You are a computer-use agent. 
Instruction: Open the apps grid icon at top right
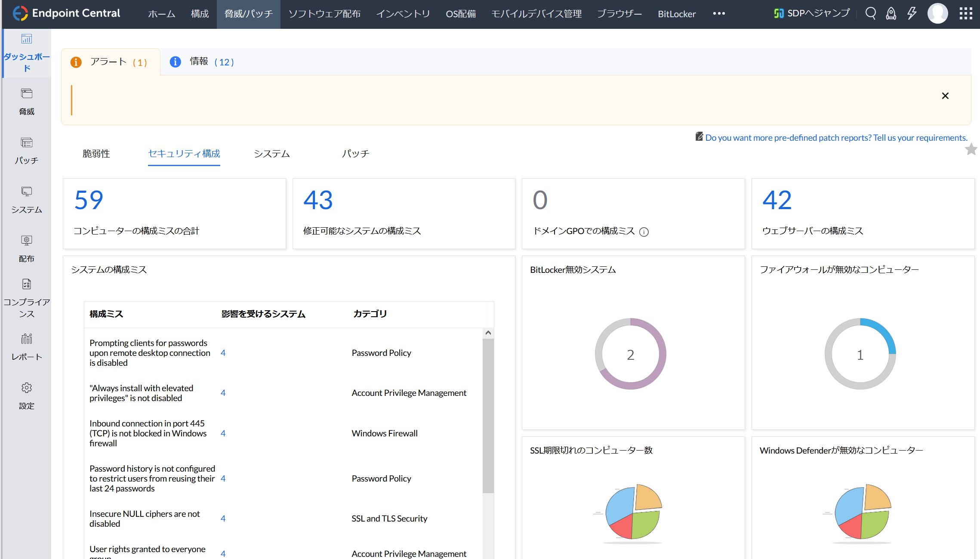[x=966, y=14]
